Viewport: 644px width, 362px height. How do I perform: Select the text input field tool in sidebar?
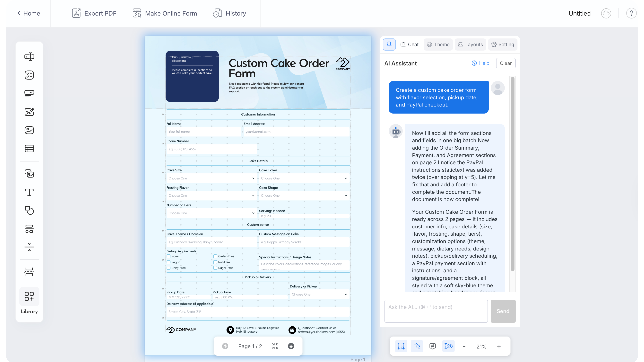click(x=29, y=56)
